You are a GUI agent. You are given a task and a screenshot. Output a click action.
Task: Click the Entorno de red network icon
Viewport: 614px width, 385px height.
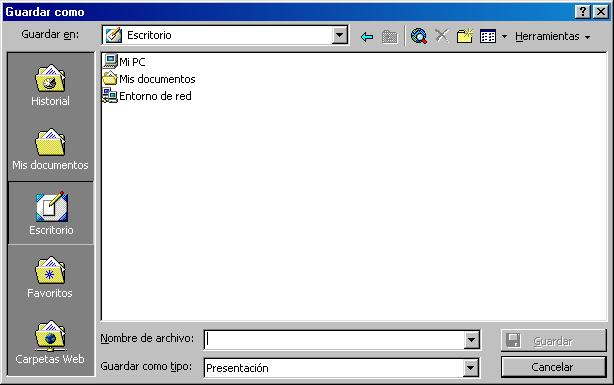coord(110,96)
